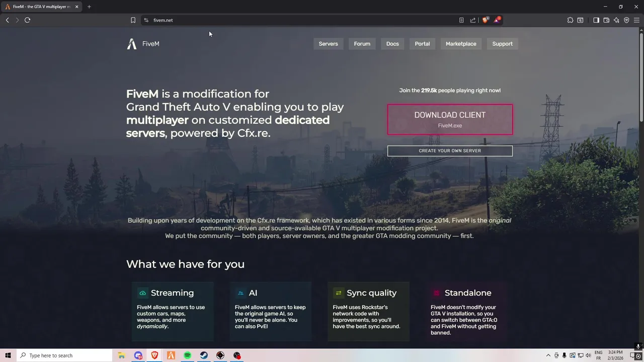
Task: Expand hidden system tray icons
Action: (x=548, y=355)
